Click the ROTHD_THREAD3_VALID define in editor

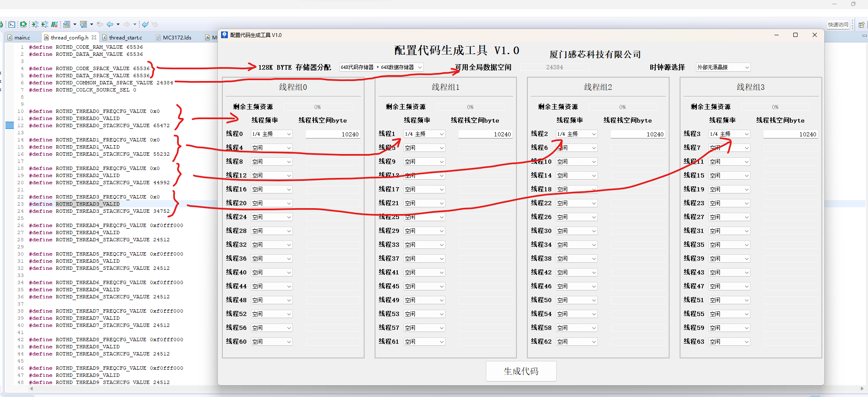click(88, 204)
